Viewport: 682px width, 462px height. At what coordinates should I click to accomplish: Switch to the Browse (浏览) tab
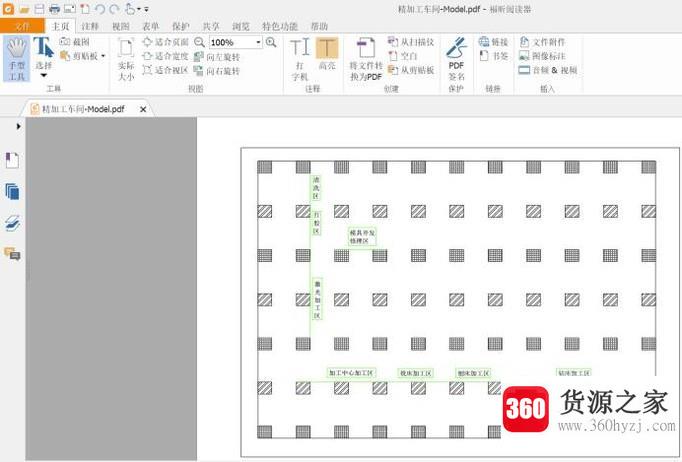[241, 26]
